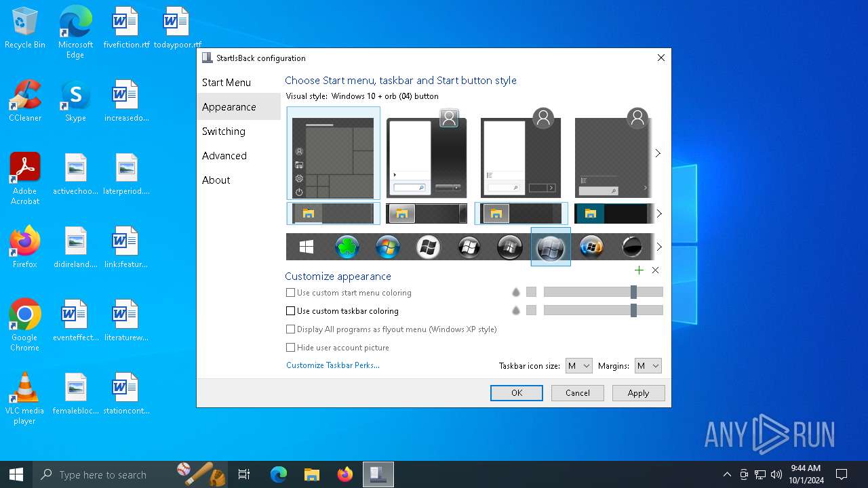The width and height of the screenshot is (868, 488).
Task: Click taskbar coloring opacity slider
Action: coord(604,310)
